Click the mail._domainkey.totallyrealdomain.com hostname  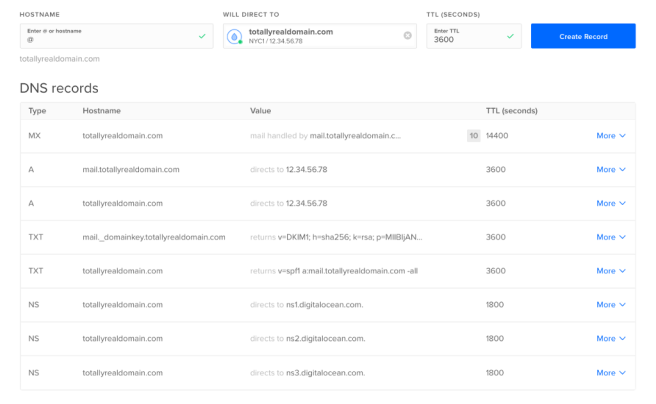(x=154, y=237)
